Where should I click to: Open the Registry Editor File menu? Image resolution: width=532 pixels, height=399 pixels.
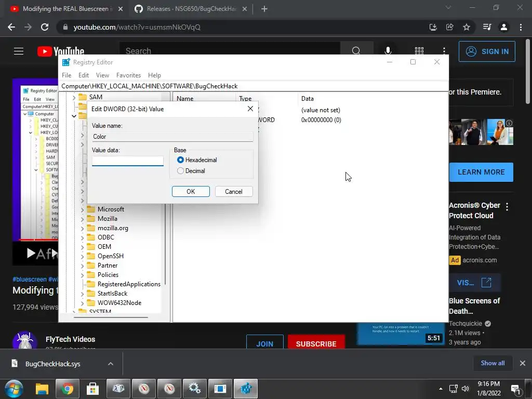tap(66, 75)
